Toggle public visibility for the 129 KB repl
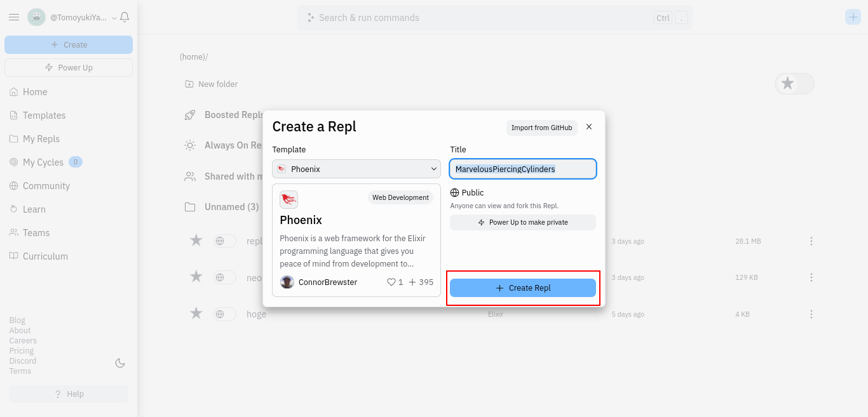 pyautogui.click(x=224, y=277)
